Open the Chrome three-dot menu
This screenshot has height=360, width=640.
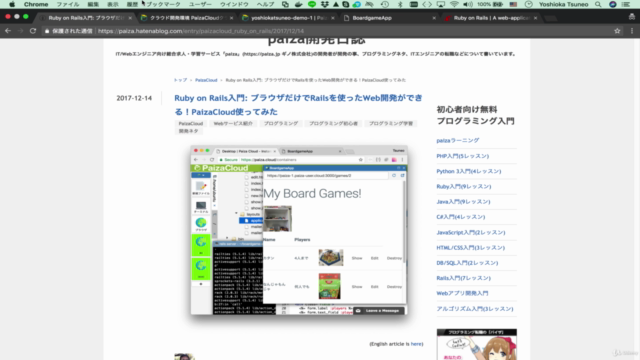coord(632,31)
